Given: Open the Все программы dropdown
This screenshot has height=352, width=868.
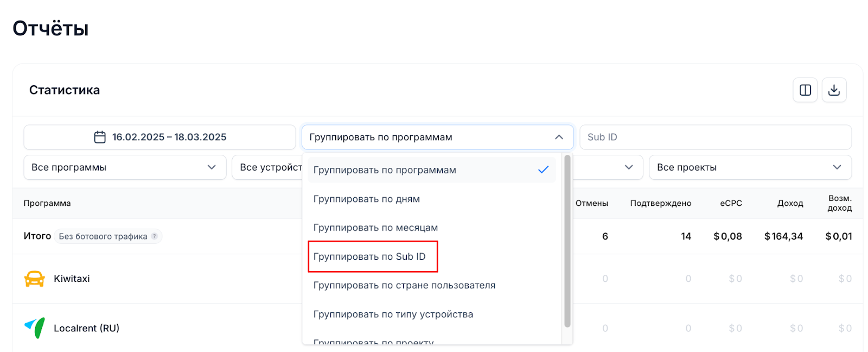Looking at the screenshot, I should coord(125,167).
